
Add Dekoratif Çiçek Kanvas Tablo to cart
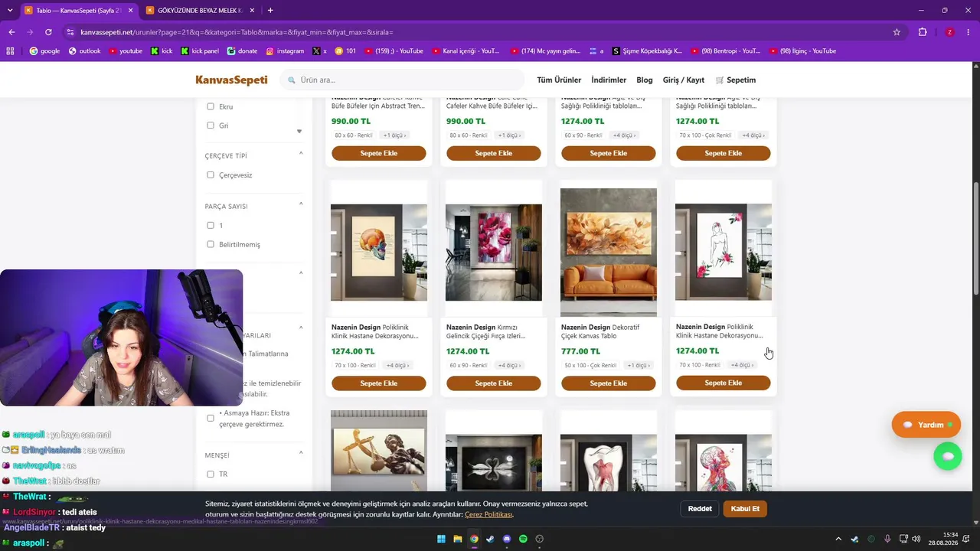609,383
